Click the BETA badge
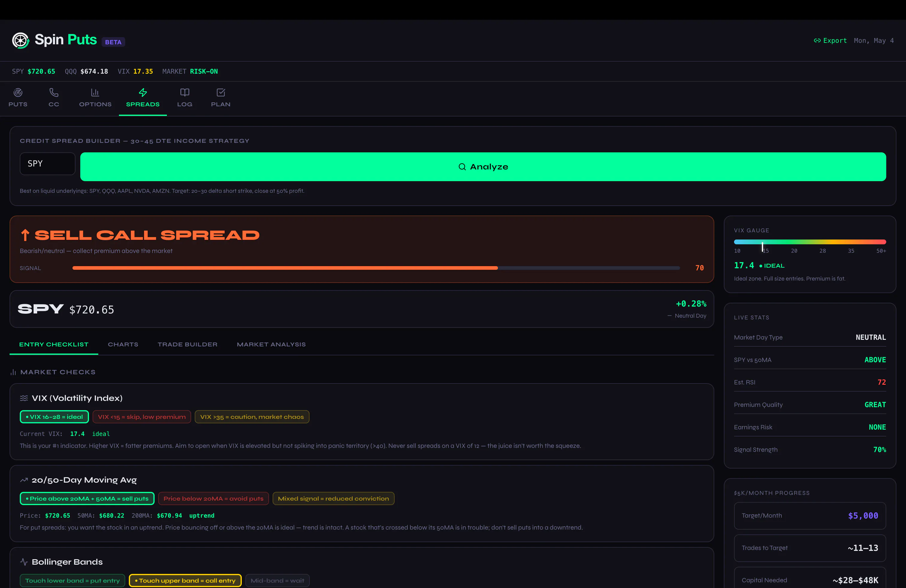The image size is (906, 588). click(113, 42)
